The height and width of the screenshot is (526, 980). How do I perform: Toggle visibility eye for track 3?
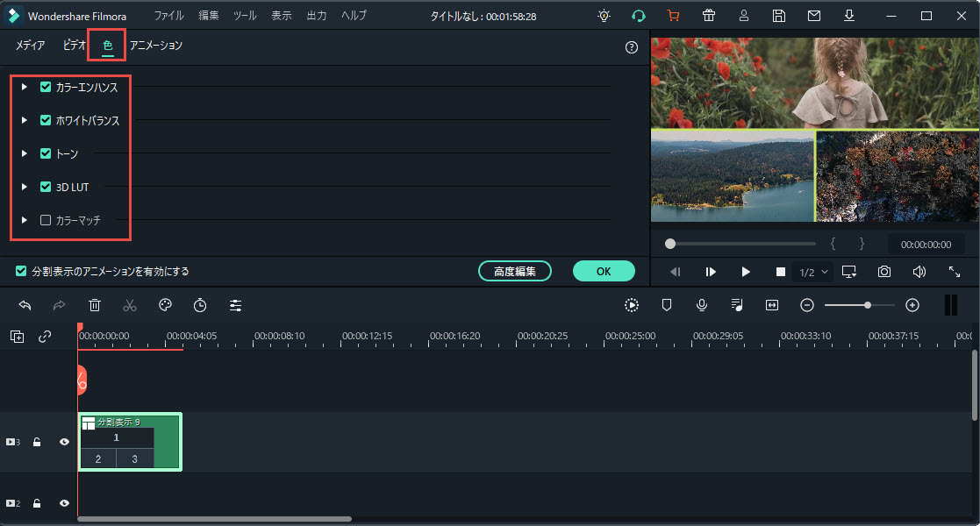tap(64, 442)
